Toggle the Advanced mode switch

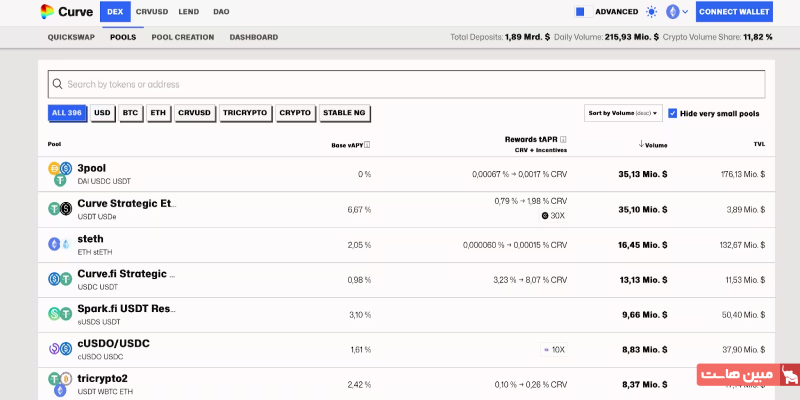580,12
